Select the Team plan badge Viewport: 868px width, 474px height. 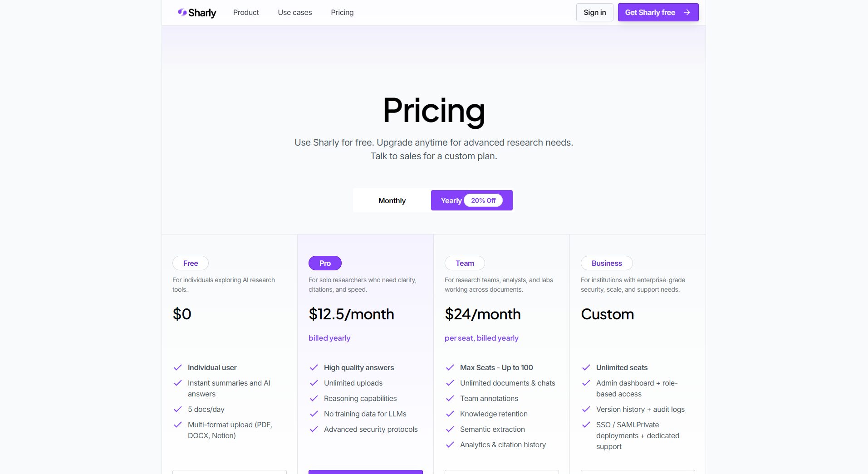tap(465, 263)
